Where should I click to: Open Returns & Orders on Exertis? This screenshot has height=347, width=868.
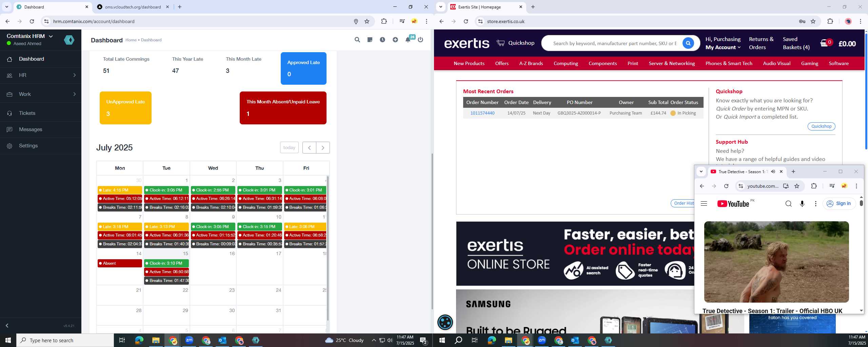coord(761,43)
